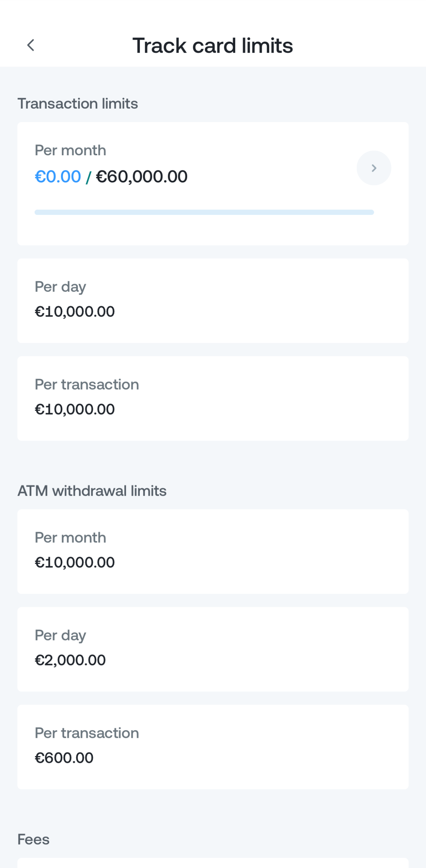Viewport: 426px width, 868px height.
Task: Select the Transaction limits section heading
Action: click(x=78, y=104)
